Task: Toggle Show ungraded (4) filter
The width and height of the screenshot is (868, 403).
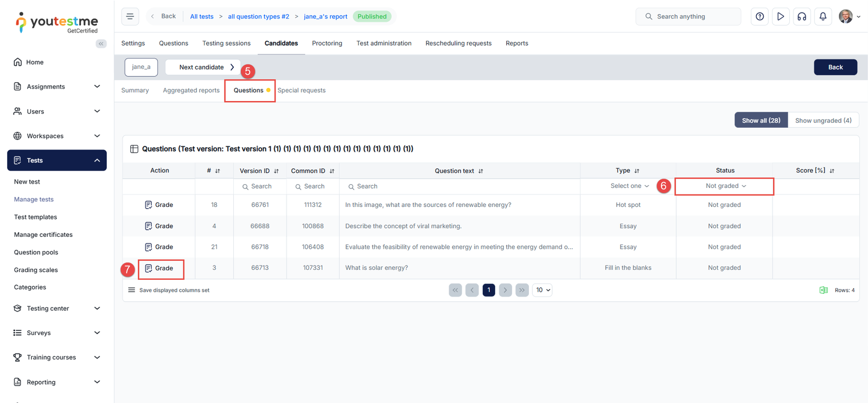Action: [823, 121]
